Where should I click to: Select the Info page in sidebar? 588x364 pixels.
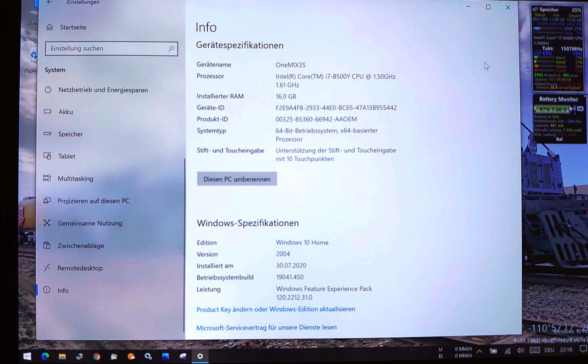[x=63, y=290]
